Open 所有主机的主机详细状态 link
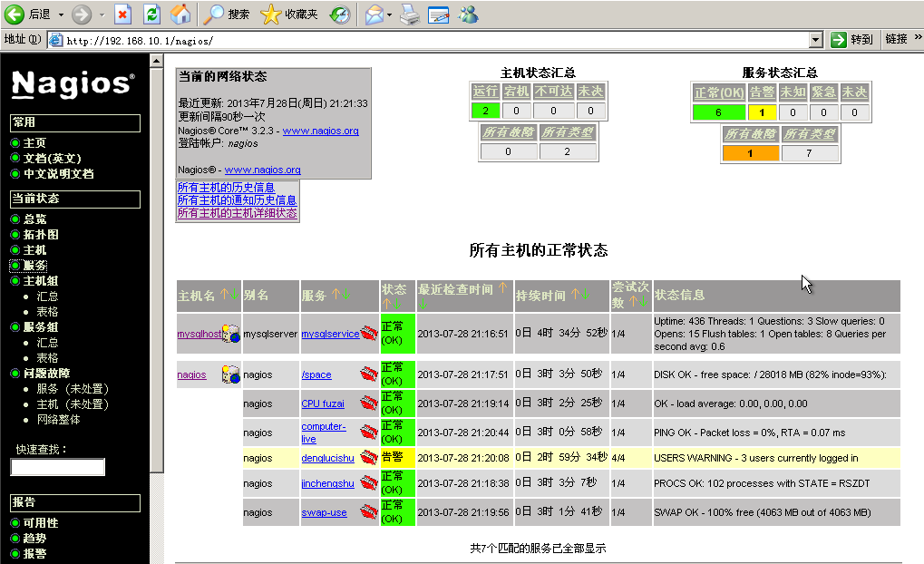 click(x=237, y=213)
